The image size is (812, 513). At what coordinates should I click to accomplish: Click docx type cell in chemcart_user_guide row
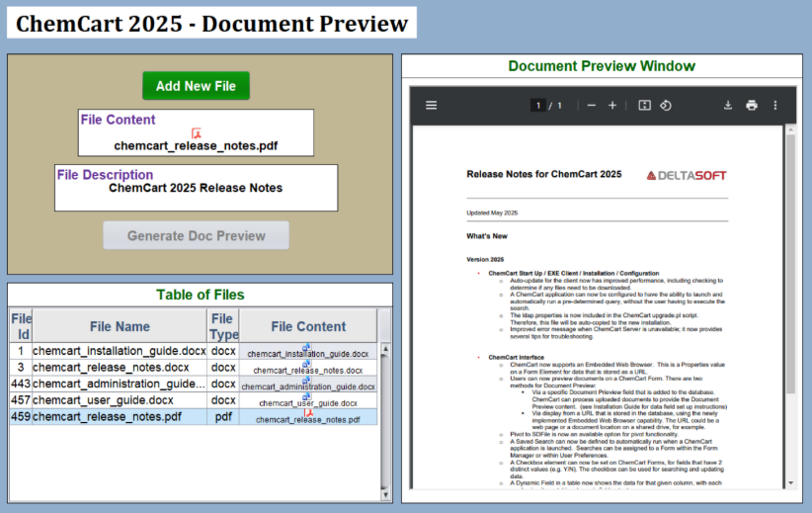(223, 400)
